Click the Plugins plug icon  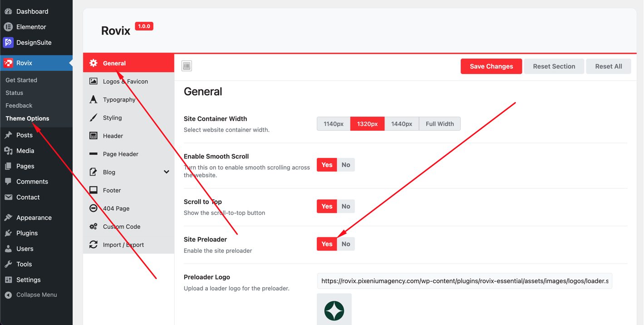[8, 233]
